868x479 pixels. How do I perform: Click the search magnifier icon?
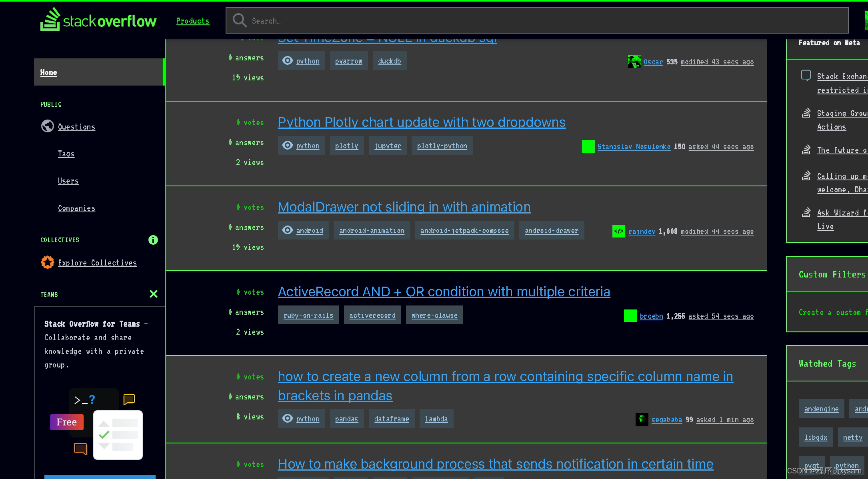point(239,20)
